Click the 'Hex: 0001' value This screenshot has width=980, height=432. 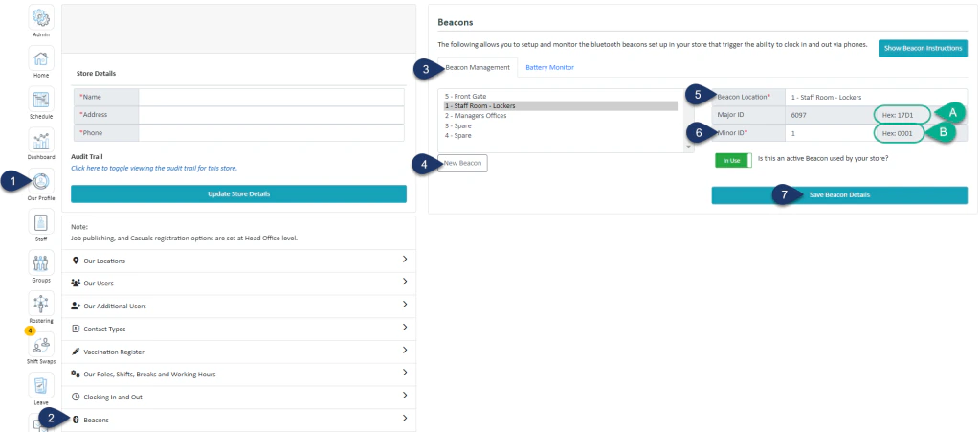(898, 132)
